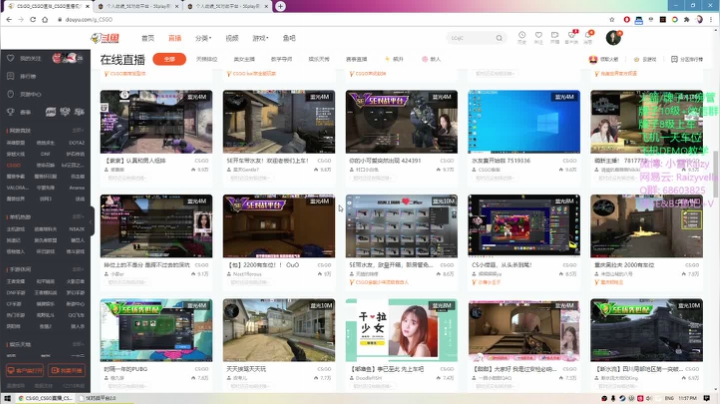720x404 pixels.
Task: Expand the 游戏 games dropdown
Action: [260, 38]
